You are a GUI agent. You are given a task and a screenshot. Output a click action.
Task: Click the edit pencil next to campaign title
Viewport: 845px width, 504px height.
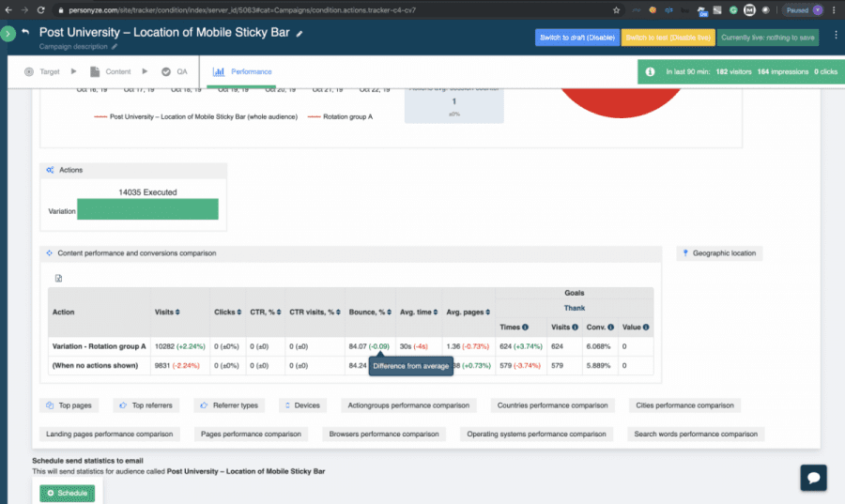tap(300, 34)
